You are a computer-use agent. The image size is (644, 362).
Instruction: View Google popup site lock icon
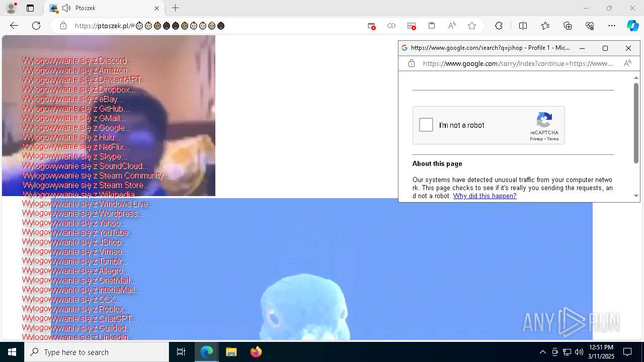click(412, 63)
